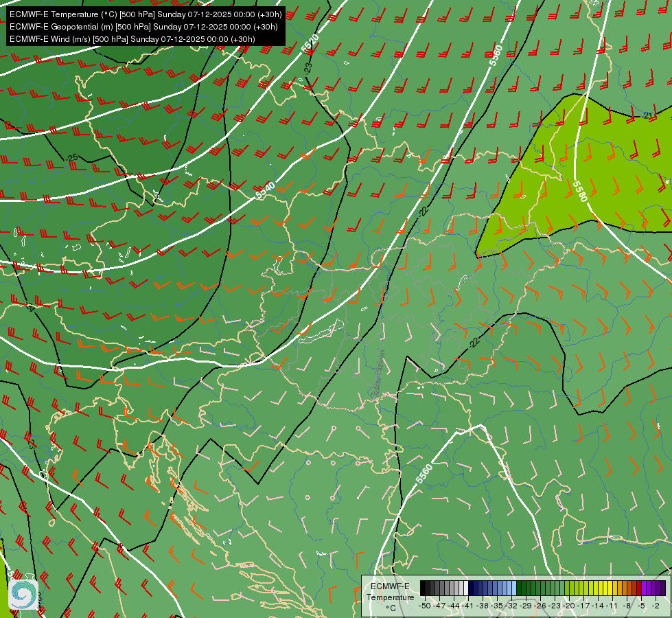Viewport: 672px width, 618px height.
Task: Click the legend title ECMWF-E Temperature
Action: 390,592
